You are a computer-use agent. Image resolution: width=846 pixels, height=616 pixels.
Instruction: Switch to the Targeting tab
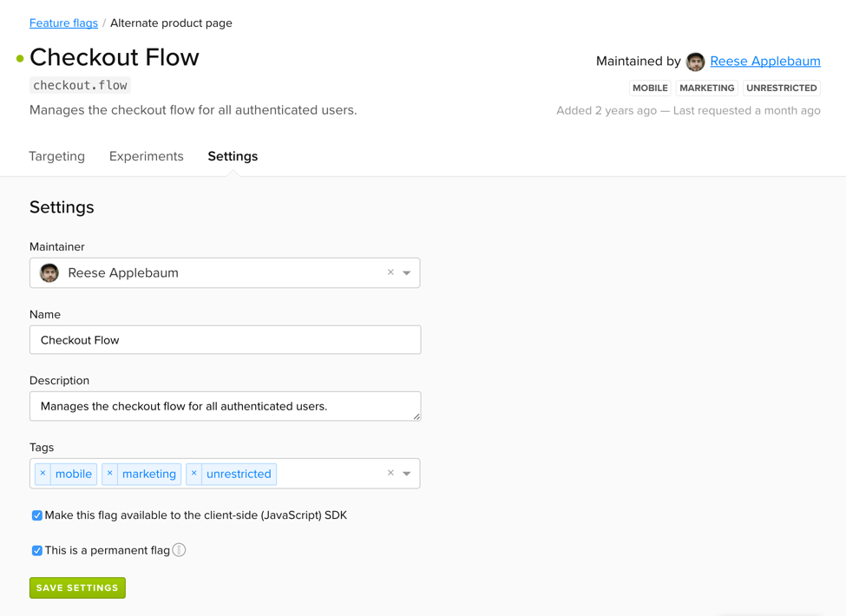click(56, 156)
